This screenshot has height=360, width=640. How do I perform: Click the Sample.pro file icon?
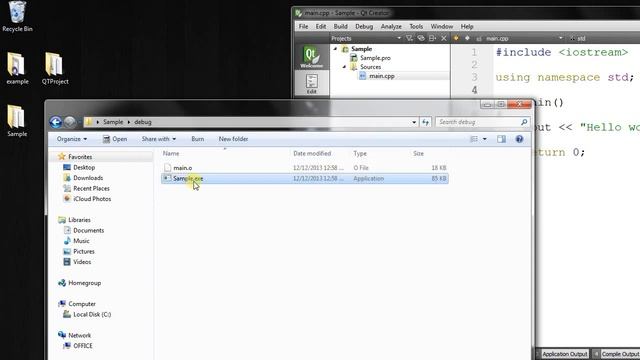(x=354, y=58)
